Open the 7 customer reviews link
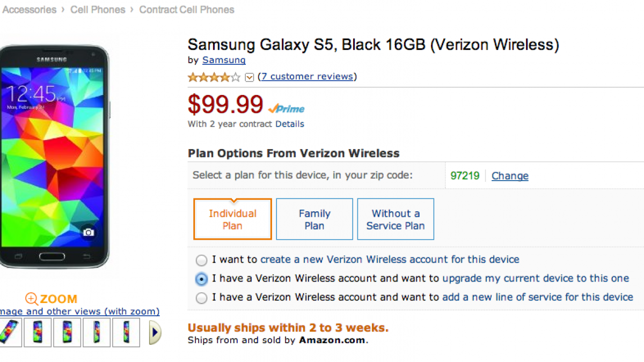The height and width of the screenshot is (362, 644). pyautogui.click(x=307, y=77)
